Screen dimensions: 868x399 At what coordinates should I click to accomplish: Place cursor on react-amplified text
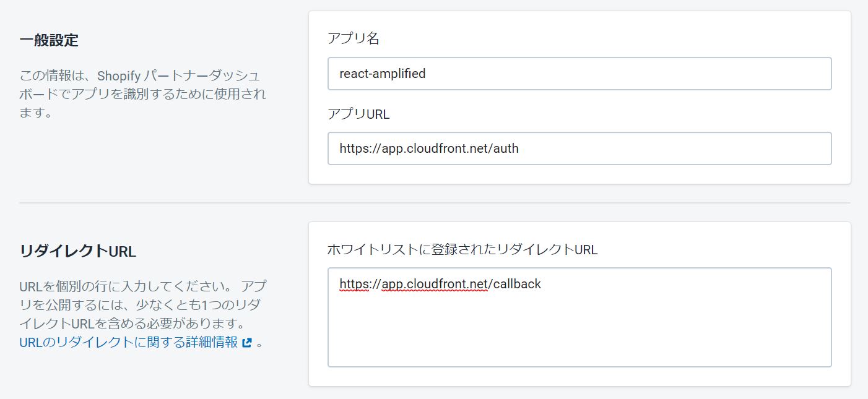pyautogui.click(x=382, y=74)
